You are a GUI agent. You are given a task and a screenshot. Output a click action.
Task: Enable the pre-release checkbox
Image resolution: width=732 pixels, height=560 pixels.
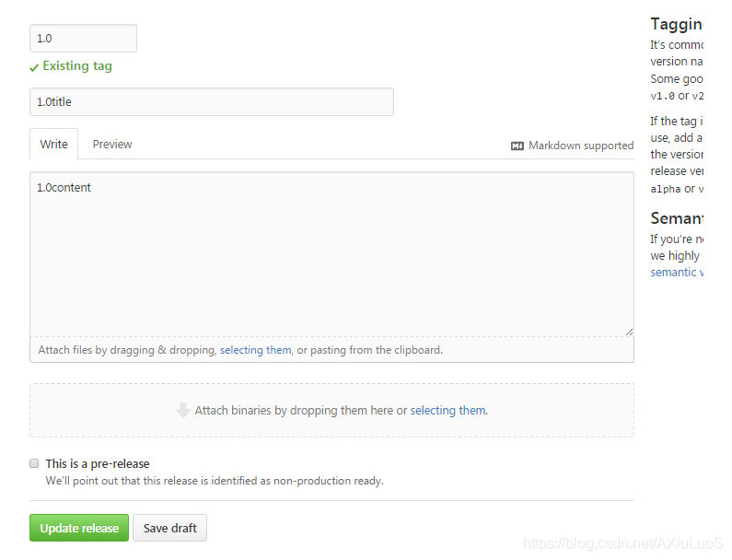tap(34, 463)
